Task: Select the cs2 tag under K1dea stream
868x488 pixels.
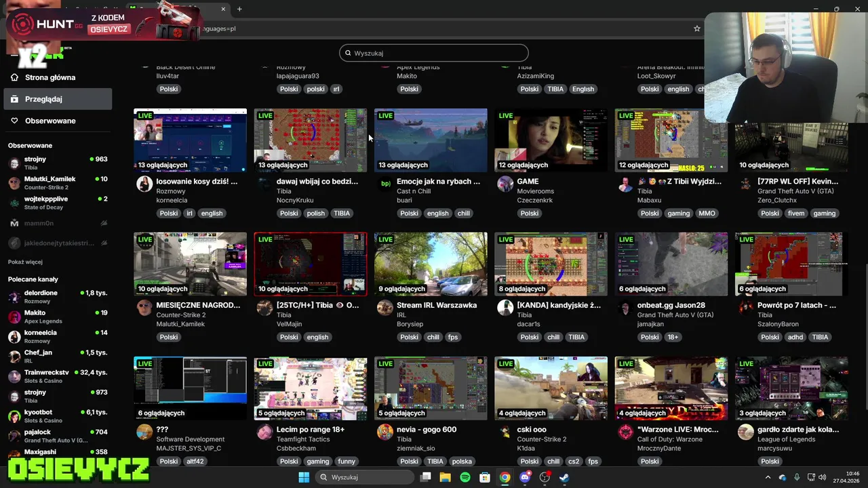Action: coord(574,461)
